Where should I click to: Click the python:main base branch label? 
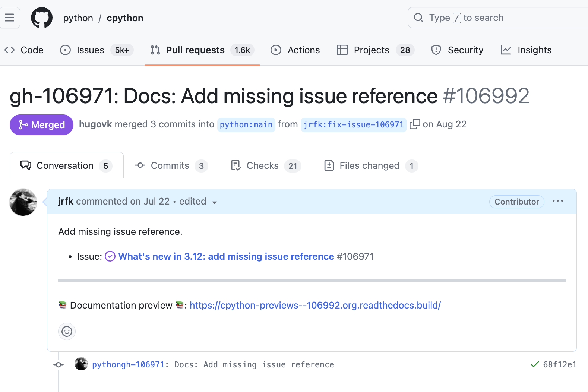(246, 124)
